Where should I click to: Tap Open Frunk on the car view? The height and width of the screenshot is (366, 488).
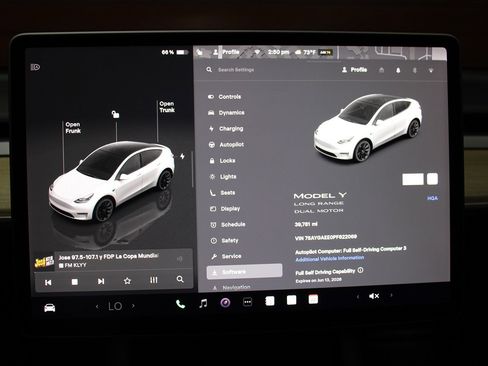click(73, 128)
